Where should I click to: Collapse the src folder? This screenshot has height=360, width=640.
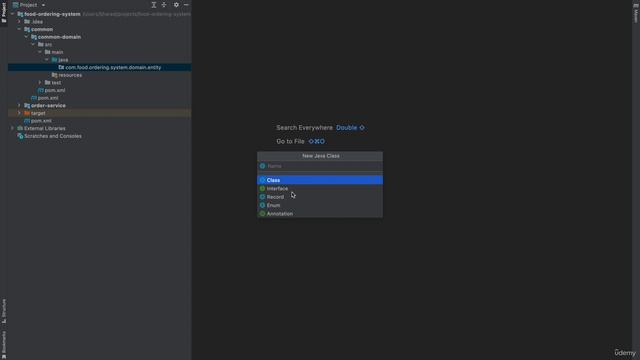[33, 44]
